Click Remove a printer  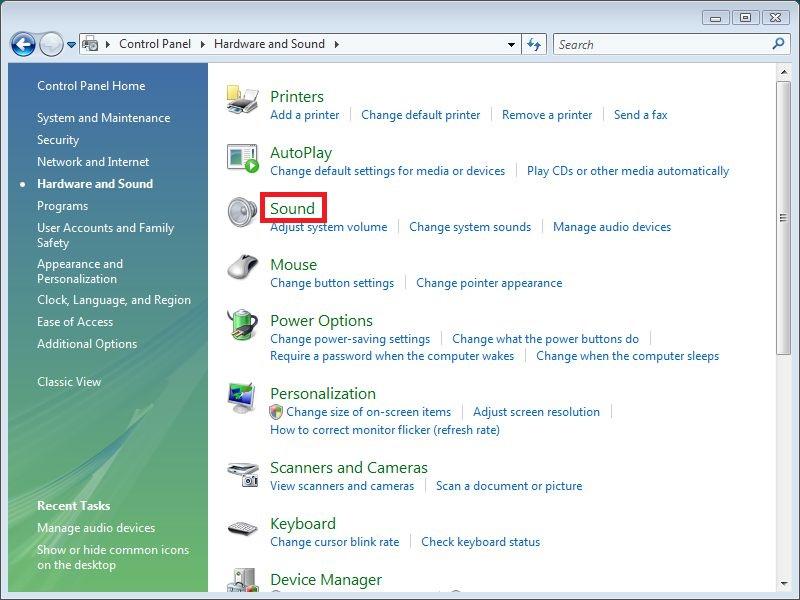(547, 115)
